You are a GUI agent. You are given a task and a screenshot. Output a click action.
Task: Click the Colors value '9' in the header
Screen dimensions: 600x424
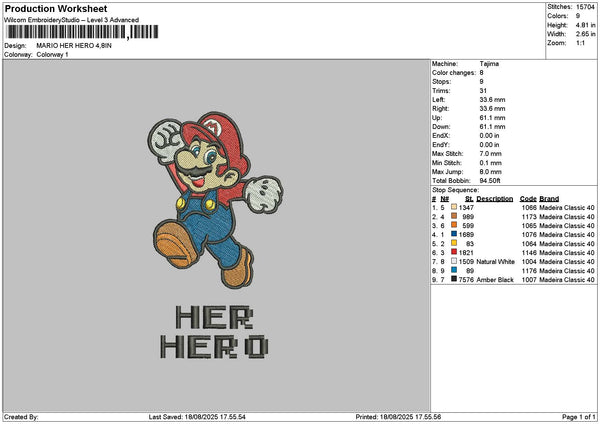pos(578,16)
